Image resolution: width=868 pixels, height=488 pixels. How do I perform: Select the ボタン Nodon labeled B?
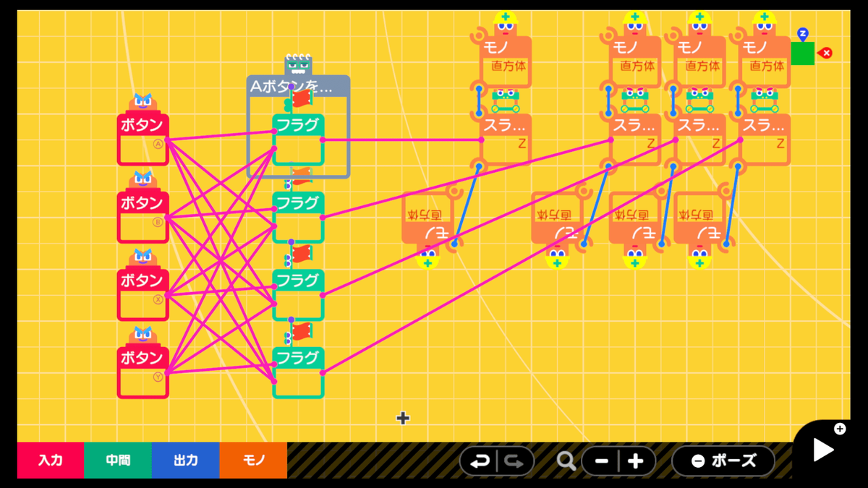click(x=142, y=217)
